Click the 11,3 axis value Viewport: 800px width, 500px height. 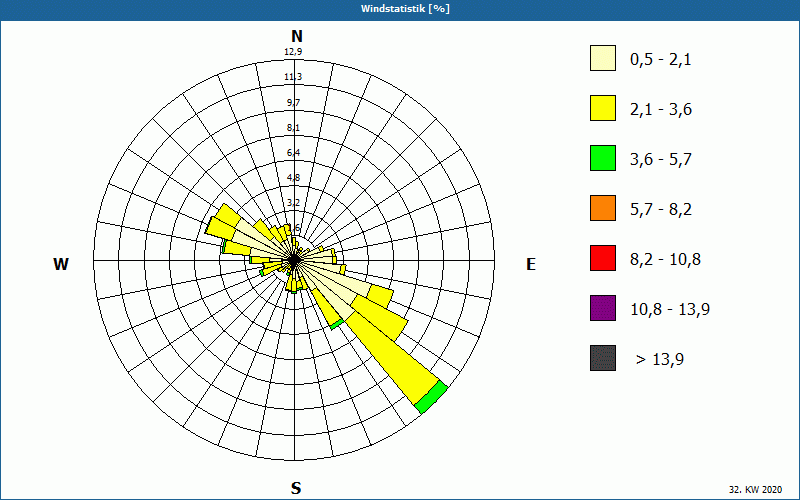(293, 77)
